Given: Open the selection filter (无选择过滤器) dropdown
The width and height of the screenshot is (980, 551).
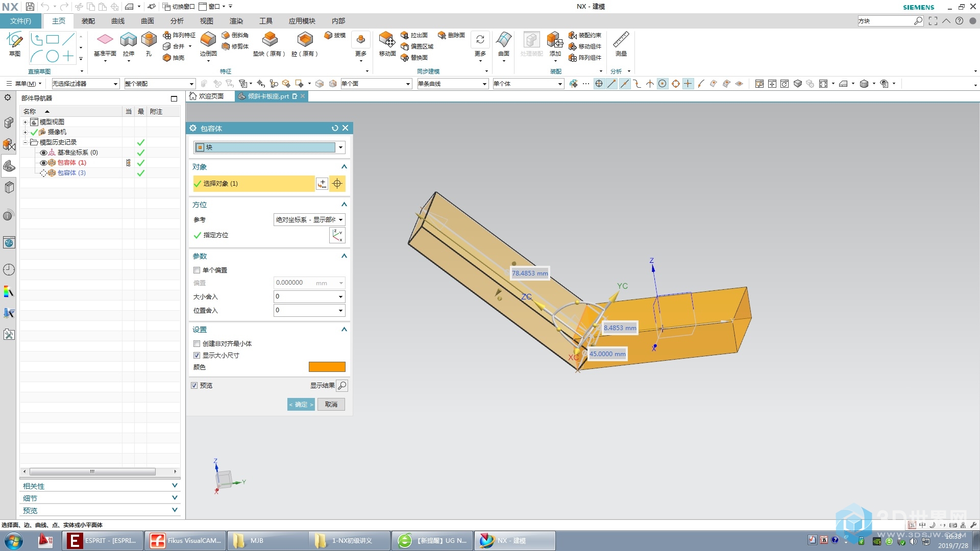Looking at the screenshot, I should (x=85, y=84).
